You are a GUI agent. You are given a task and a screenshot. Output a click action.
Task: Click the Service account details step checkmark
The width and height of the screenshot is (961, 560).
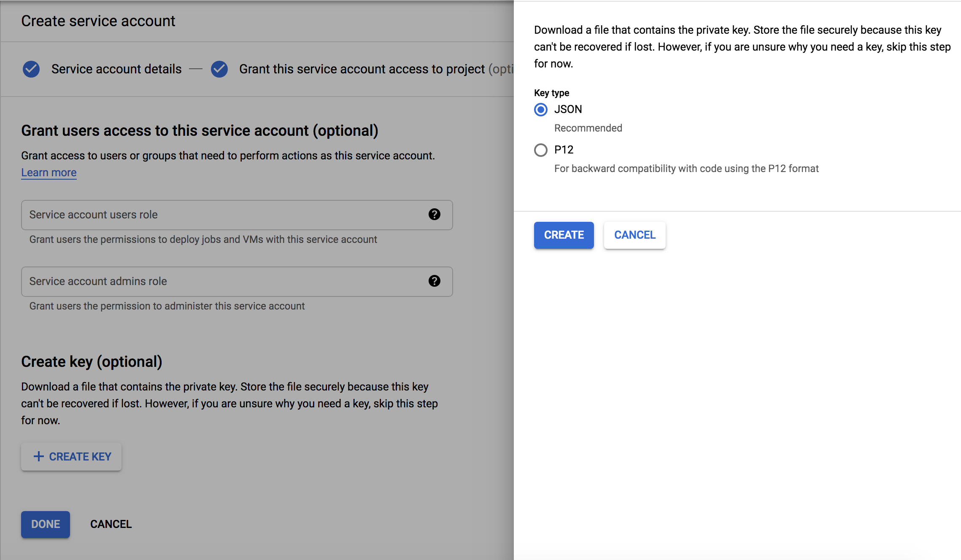point(30,69)
